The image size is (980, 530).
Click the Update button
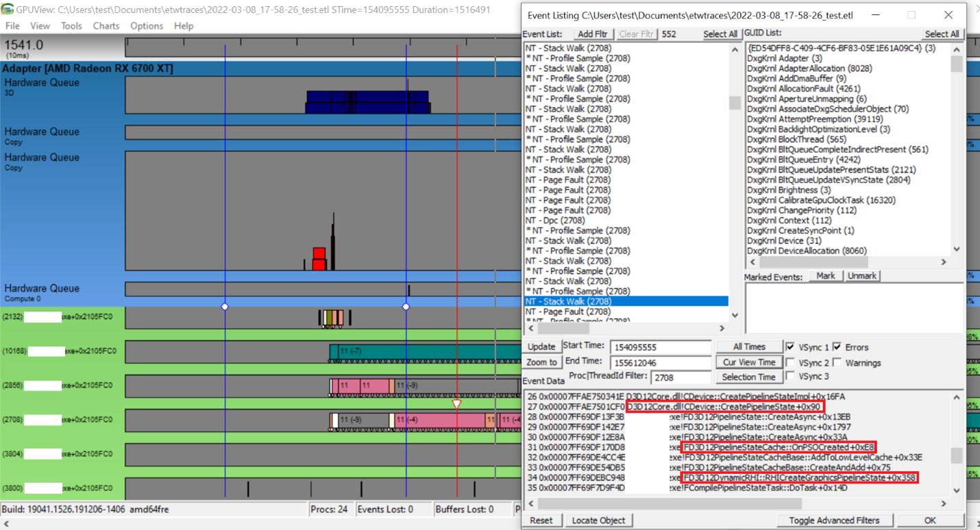[x=541, y=346]
